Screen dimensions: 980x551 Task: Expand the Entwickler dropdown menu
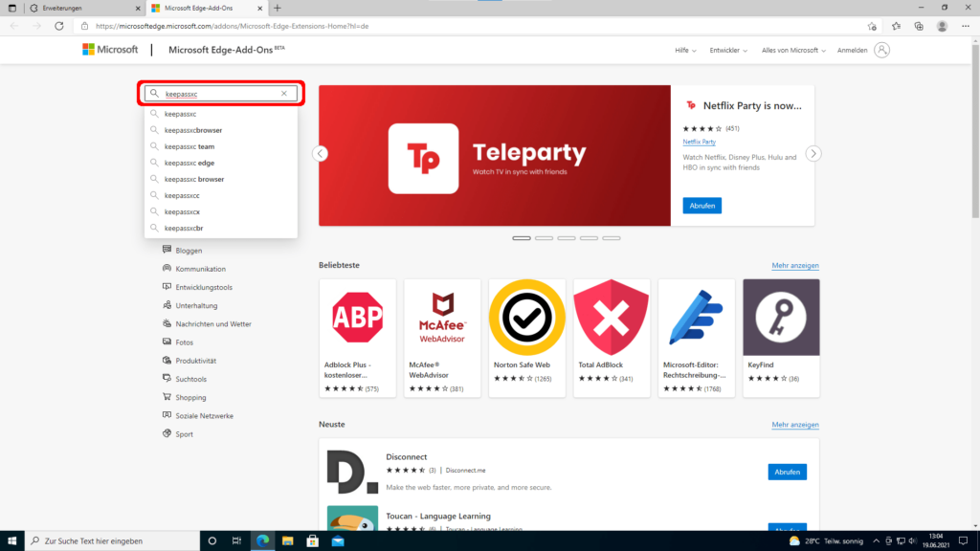(728, 50)
